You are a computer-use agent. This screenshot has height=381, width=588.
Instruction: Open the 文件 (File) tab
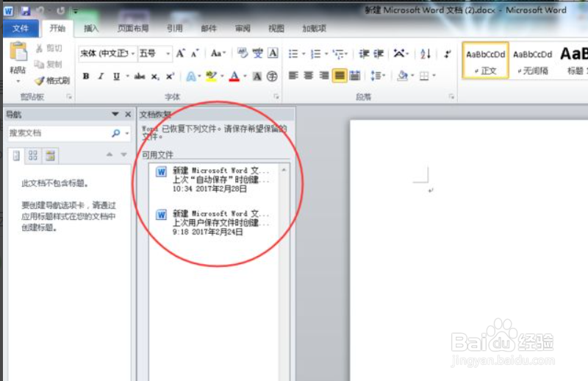[21, 29]
